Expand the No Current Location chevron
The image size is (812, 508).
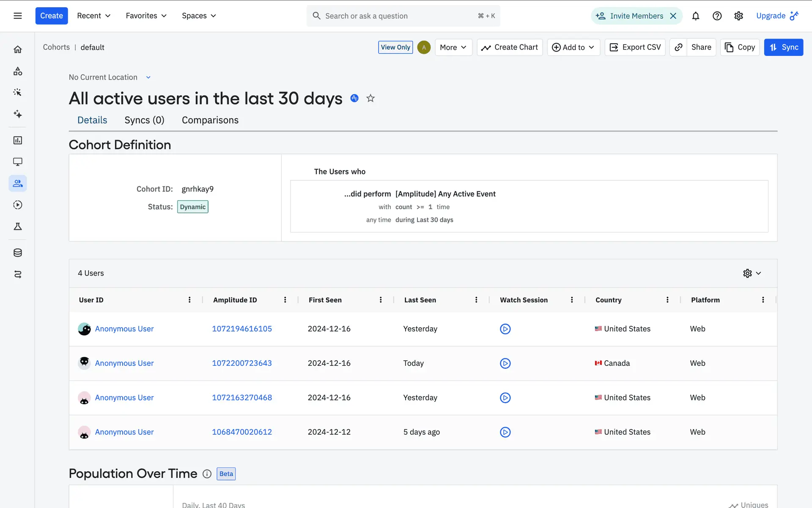point(148,77)
